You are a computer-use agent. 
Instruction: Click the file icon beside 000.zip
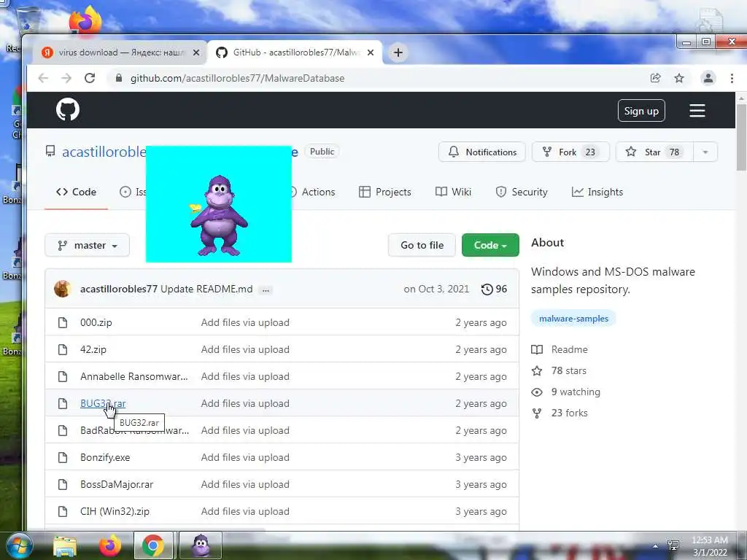[63, 322]
